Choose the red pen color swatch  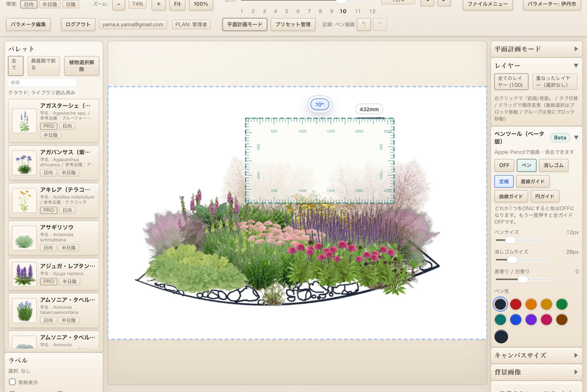516,305
